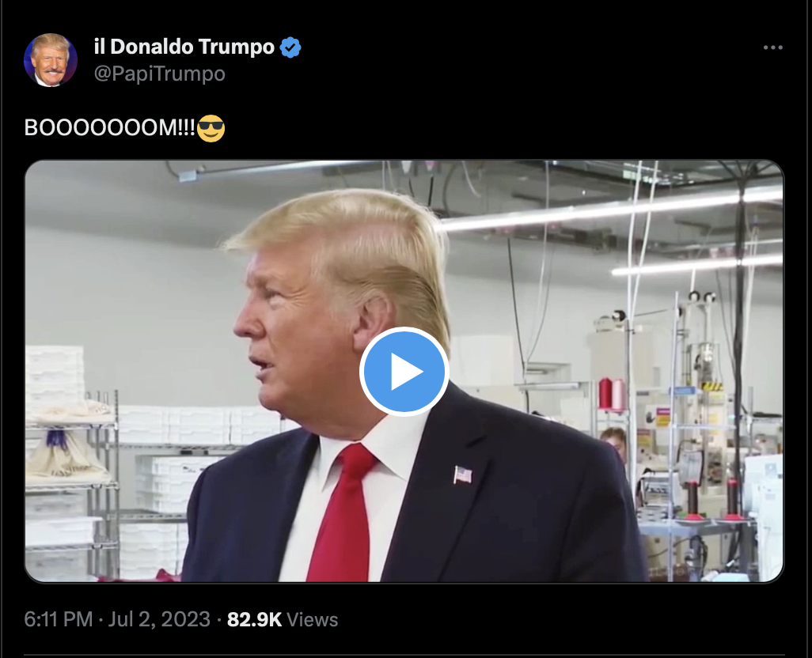The height and width of the screenshot is (658, 812).
Task: Click the red thread spool in the video
Action: (x=605, y=394)
